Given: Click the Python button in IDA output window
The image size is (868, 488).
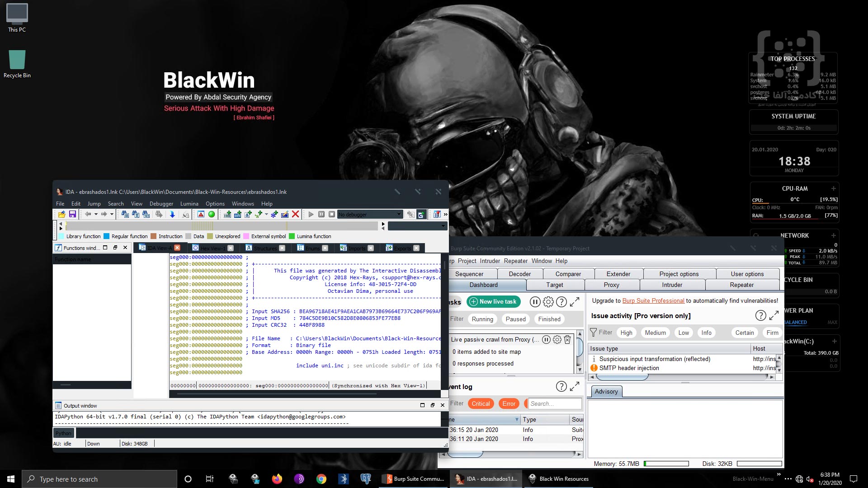Looking at the screenshot, I should tap(63, 433).
